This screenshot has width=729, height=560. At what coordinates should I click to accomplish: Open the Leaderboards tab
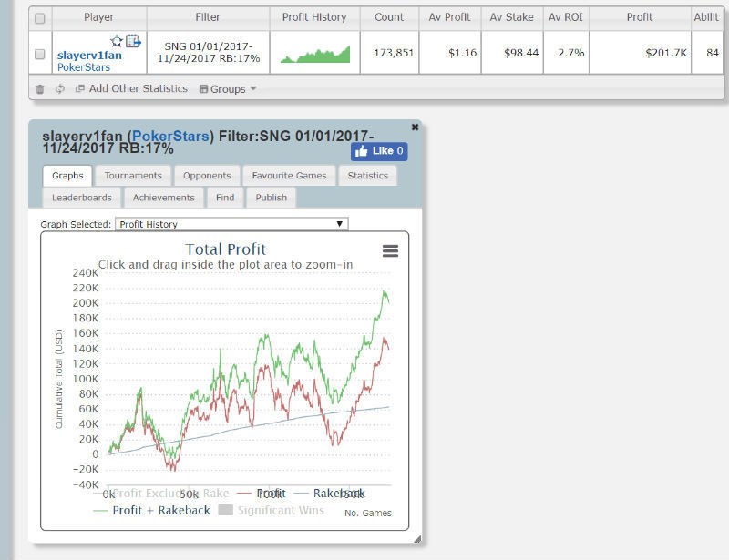82,198
